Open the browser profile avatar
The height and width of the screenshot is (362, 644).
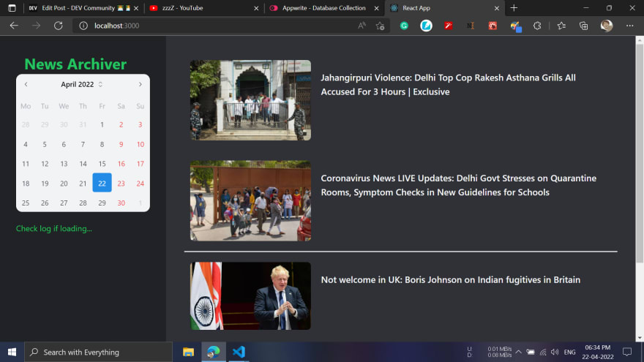(x=607, y=26)
